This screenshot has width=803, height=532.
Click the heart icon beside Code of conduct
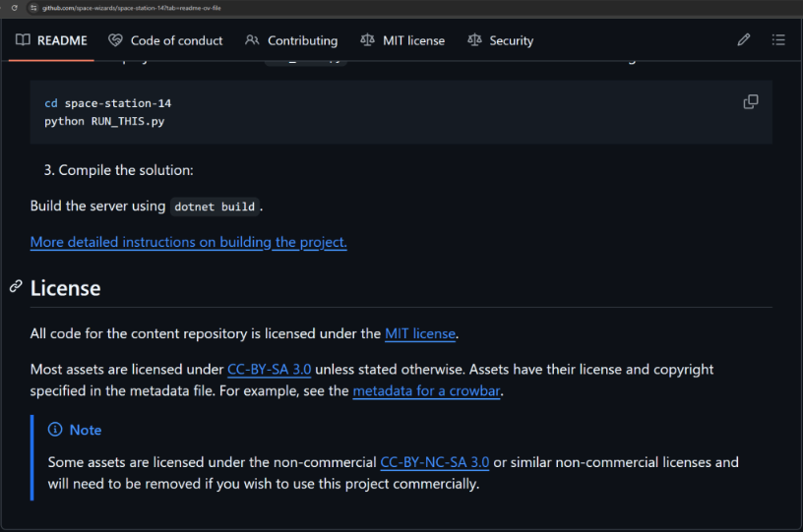coord(115,40)
